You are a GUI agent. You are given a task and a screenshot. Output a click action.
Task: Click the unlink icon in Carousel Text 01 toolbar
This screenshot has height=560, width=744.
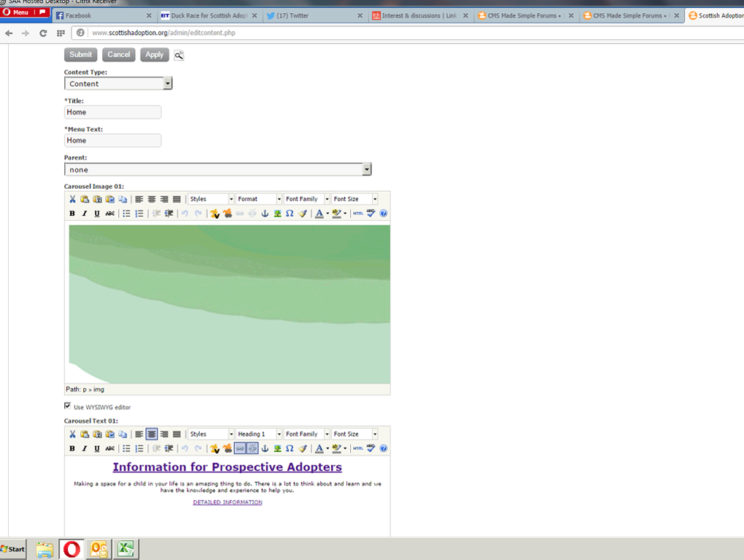point(252,448)
